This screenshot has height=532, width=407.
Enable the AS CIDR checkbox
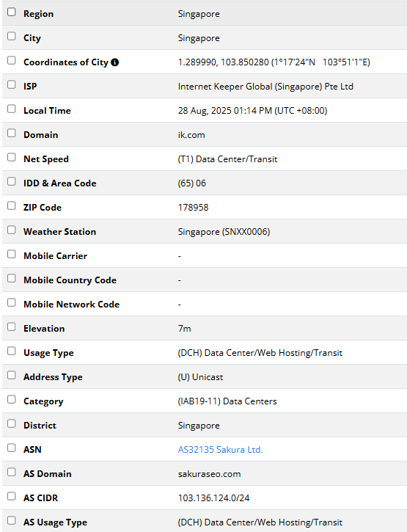click(x=12, y=496)
